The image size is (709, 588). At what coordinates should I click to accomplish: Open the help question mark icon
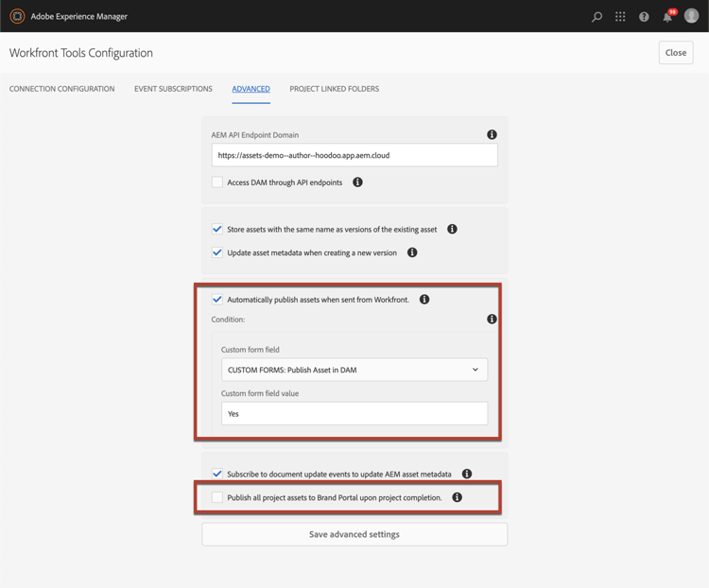[644, 17]
